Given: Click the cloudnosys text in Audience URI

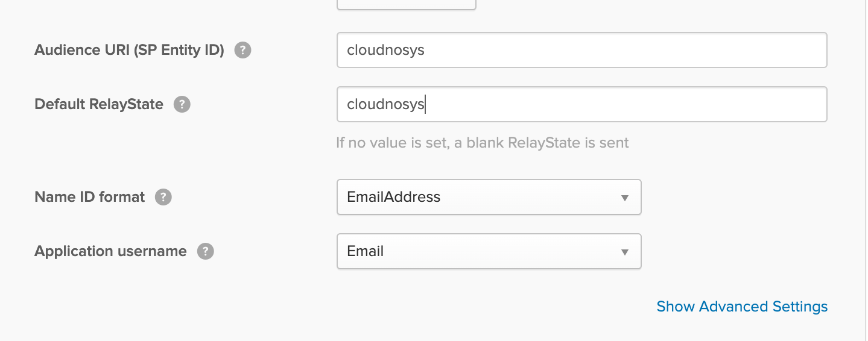Looking at the screenshot, I should coord(386,50).
